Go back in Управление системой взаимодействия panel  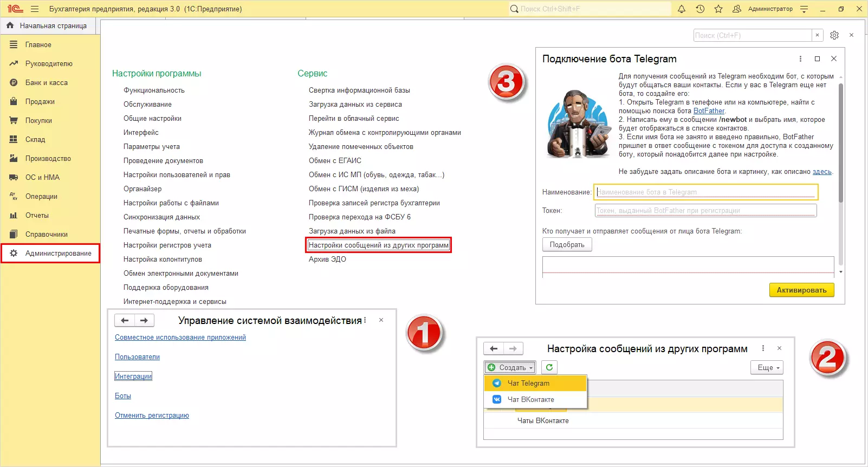[125, 321]
